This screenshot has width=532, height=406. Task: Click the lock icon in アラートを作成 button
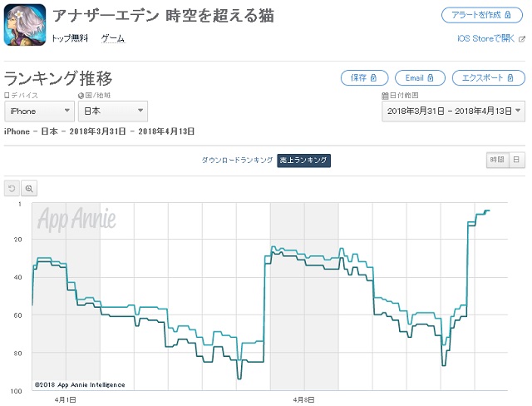pyautogui.click(x=508, y=15)
